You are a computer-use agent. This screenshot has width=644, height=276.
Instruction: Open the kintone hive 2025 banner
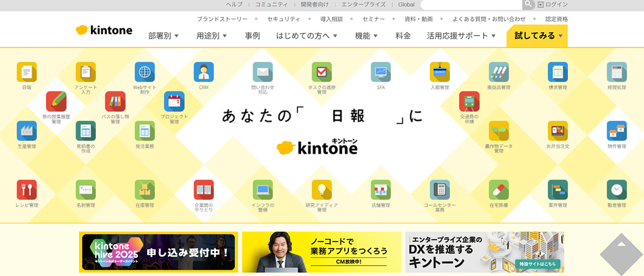tap(159, 252)
